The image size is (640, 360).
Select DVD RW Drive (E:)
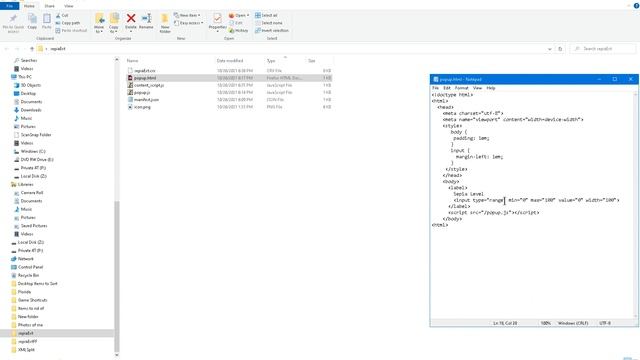tap(37, 160)
